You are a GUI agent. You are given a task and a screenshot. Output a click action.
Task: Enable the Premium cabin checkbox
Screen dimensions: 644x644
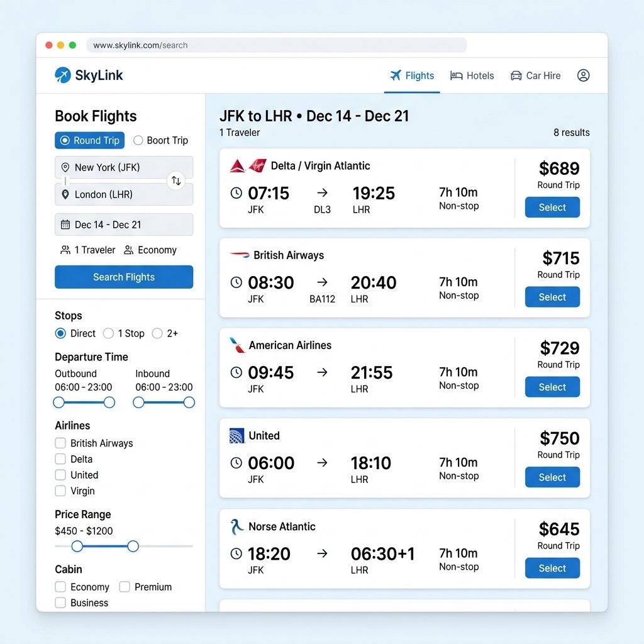pyautogui.click(x=125, y=587)
